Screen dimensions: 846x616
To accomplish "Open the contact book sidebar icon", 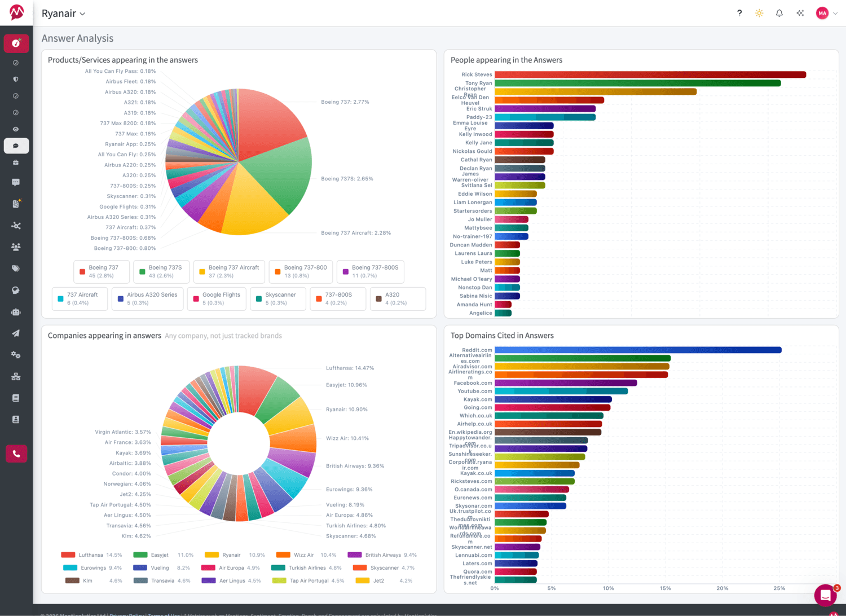I will coord(16,420).
